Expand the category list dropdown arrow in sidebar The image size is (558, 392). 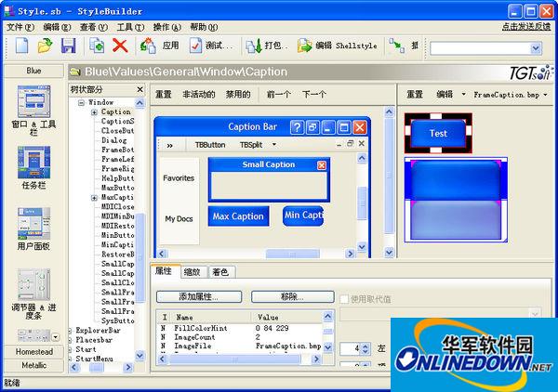coord(56,336)
